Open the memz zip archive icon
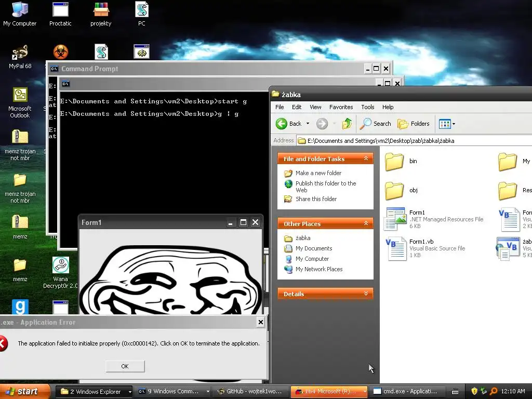Viewport: 532px width, 399px height. tap(20, 227)
